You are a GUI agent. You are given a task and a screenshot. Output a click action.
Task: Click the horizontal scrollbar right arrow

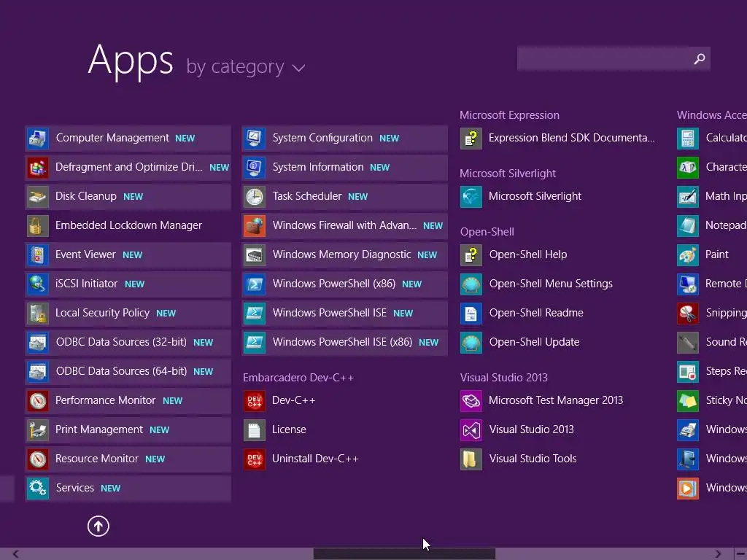pos(718,554)
